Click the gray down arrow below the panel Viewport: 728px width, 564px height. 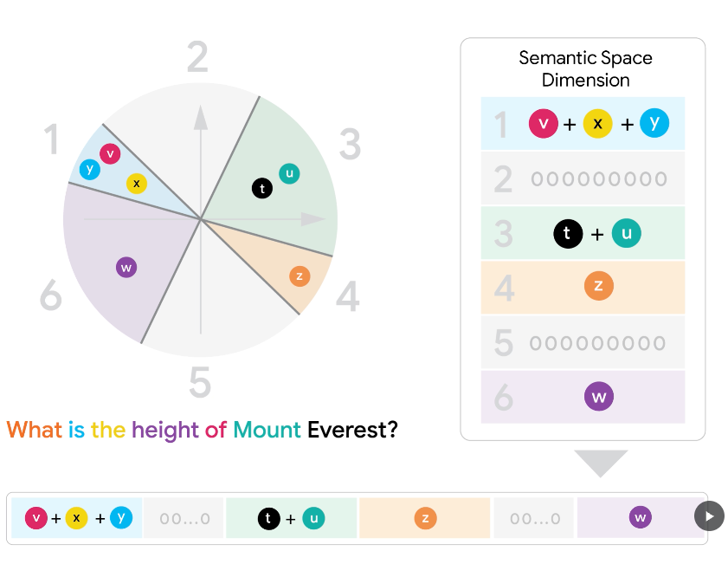coord(601,463)
